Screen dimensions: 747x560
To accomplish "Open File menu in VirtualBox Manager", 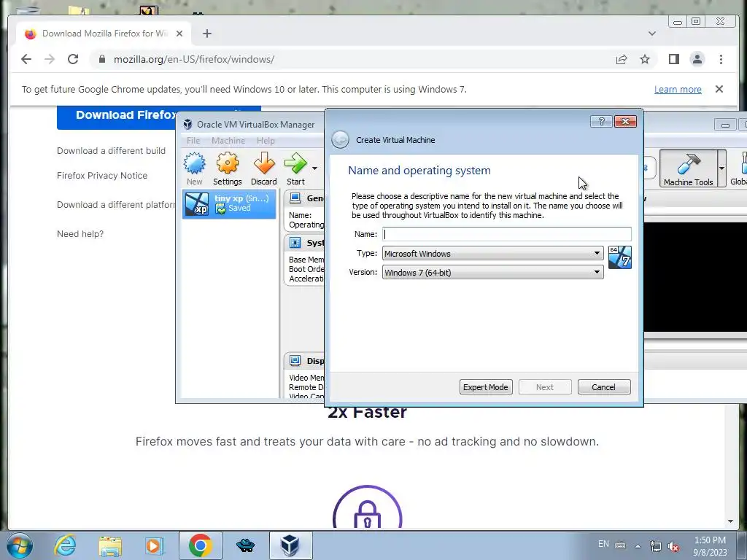I will point(193,141).
